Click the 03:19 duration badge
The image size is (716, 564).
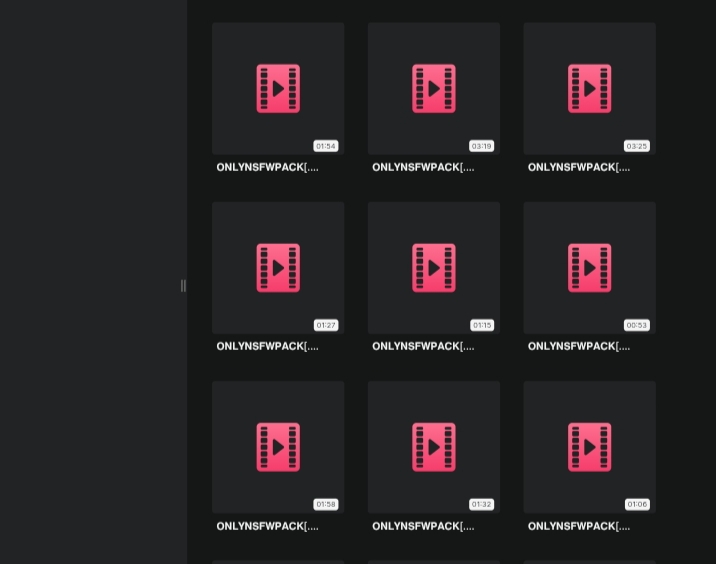[x=481, y=146]
